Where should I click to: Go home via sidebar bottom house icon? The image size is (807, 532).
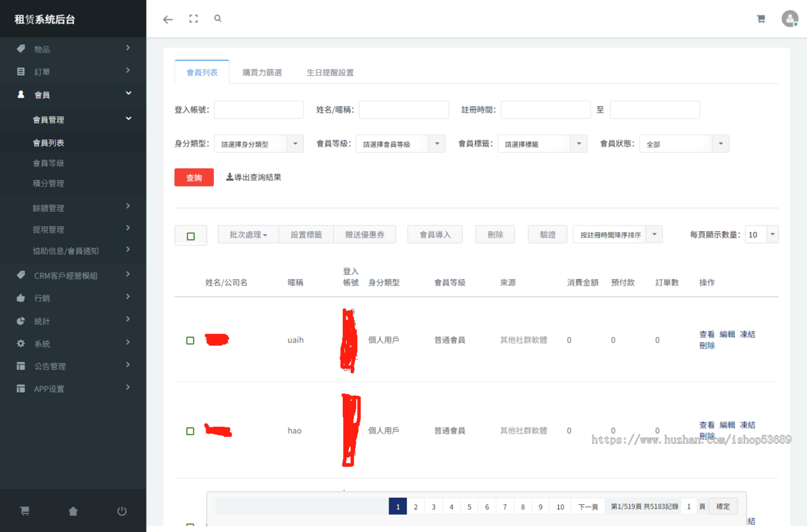pos(73,511)
